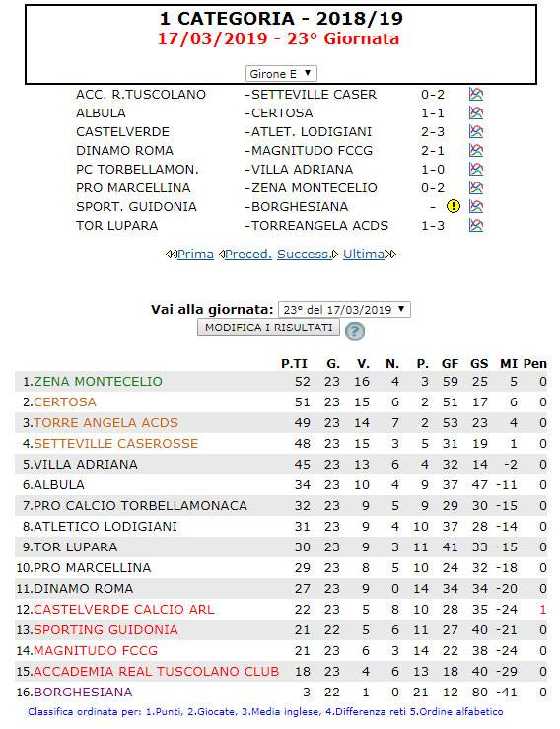This screenshot has width=560, height=729.
Task: Go to Prima giornata link
Action: (195, 255)
